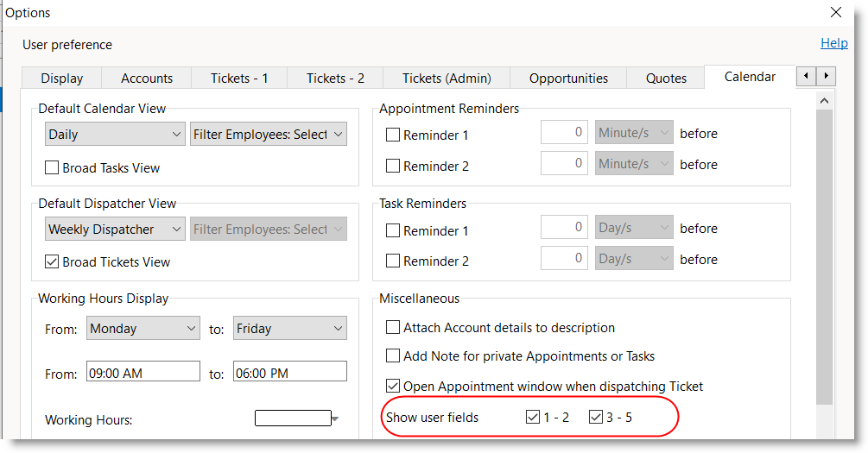The height and width of the screenshot is (453, 868).
Task: Enable Appointment Reminder 1 checkbox
Action: click(x=393, y=135)
